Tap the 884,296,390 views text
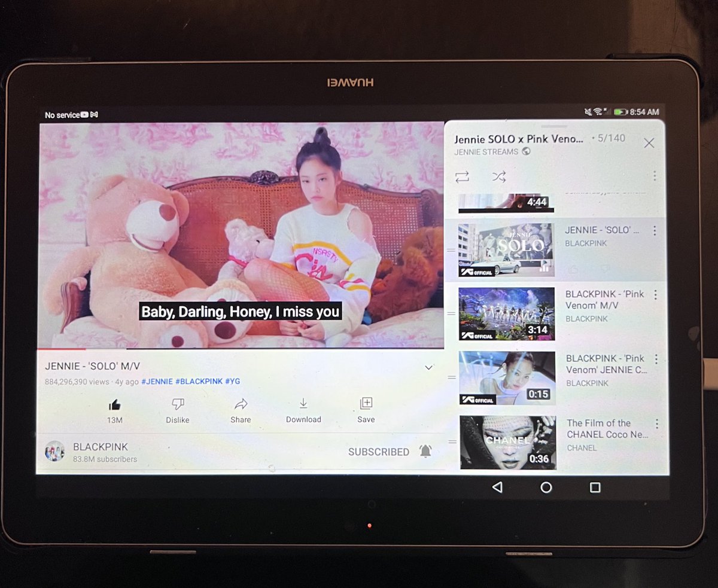This screenshot has width=718, height=588. tap(77, 382)
